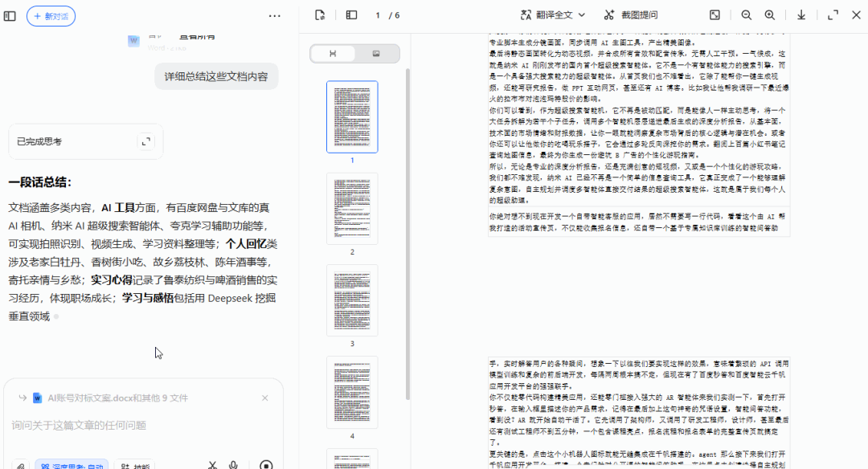Switch to page thumbnails view tab
868x469 pixels.
point(333,54)
